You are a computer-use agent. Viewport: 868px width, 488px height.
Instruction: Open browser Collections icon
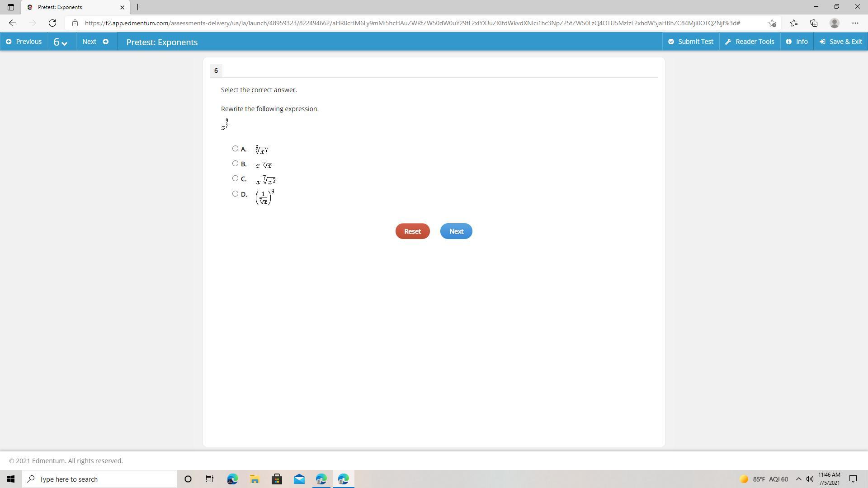click(814, 23)
